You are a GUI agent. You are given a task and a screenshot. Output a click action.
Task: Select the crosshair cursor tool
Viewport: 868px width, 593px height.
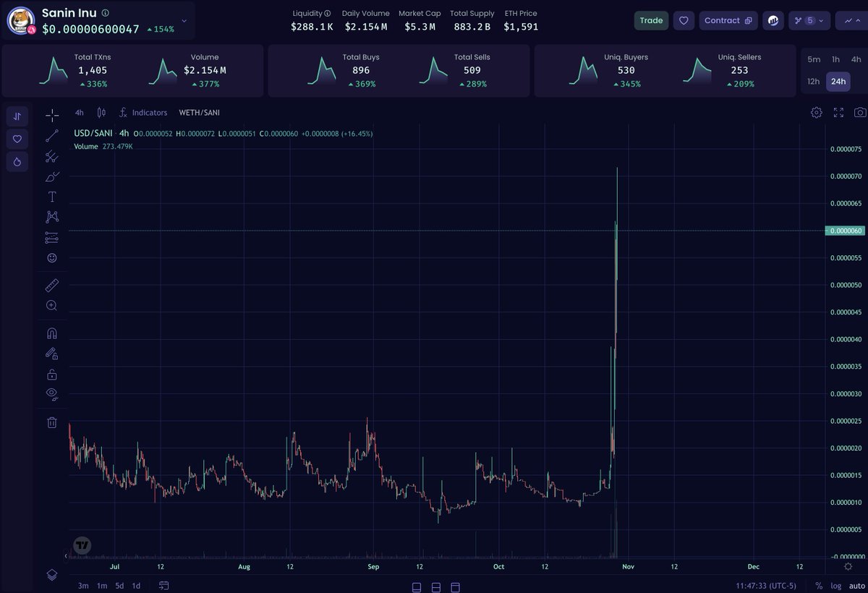point(52,116)
